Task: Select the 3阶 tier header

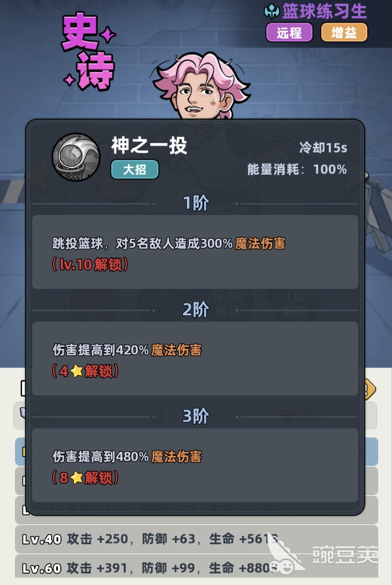Action: [x=196, y=416]
